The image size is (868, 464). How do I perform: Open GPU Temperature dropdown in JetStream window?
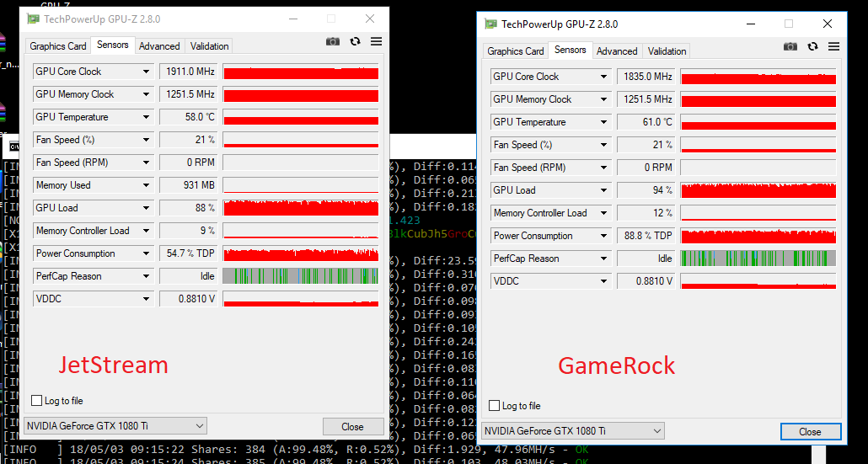146,117
